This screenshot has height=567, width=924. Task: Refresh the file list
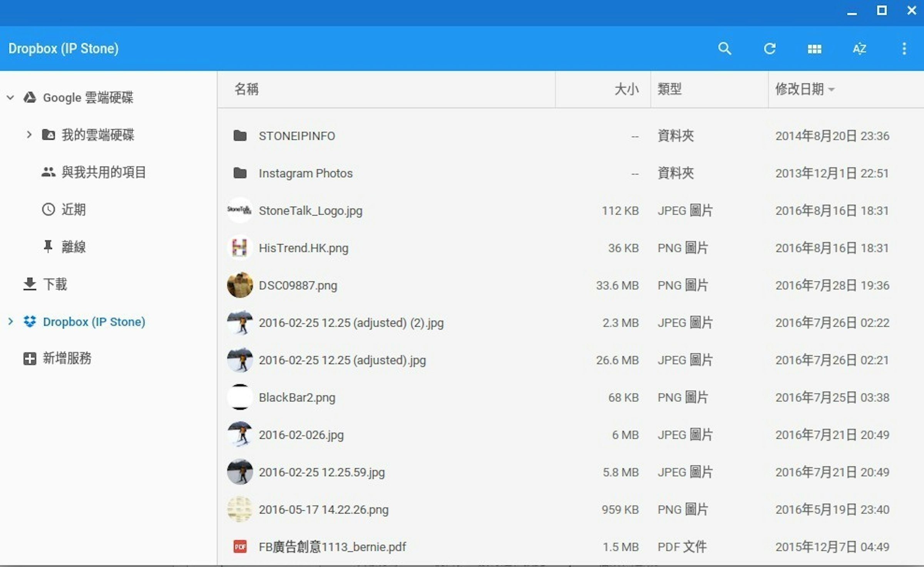[x=770, y=49]
